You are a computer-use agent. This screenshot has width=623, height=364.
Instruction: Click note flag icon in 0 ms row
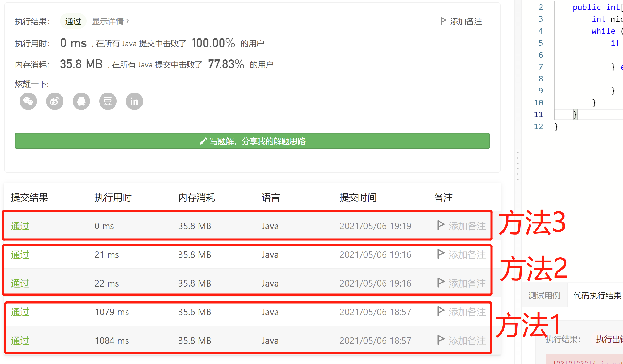click(441, 225)
